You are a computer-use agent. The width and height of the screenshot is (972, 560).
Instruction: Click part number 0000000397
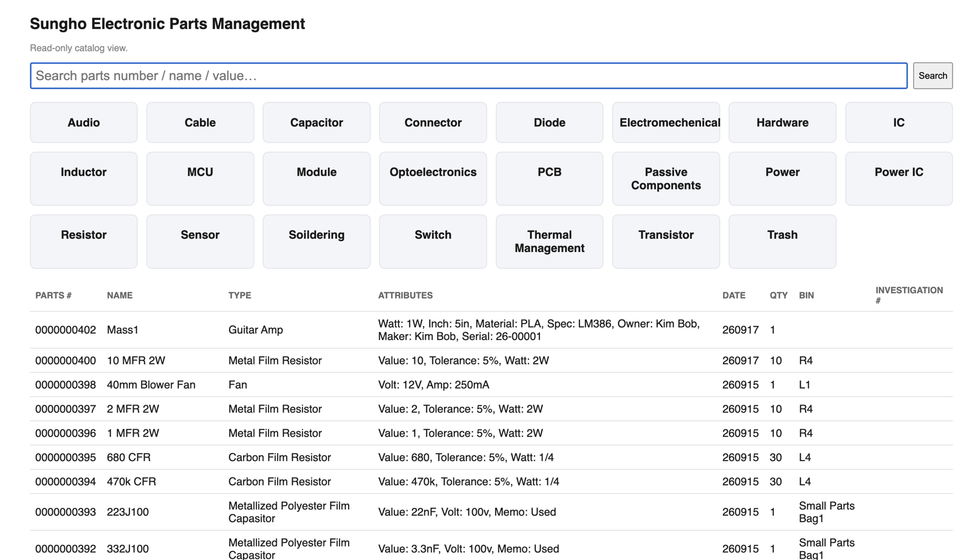coord(66,409)
